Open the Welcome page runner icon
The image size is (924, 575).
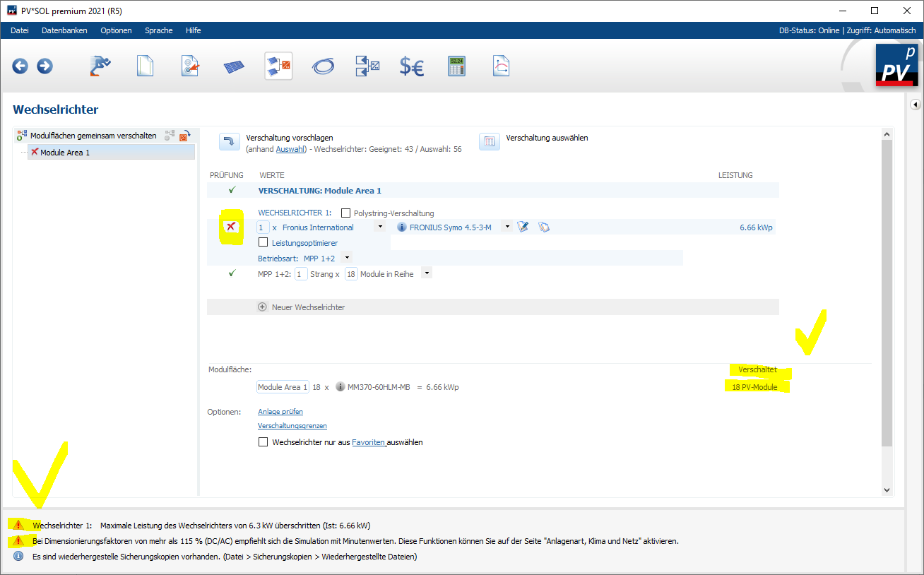pos(101,66)
